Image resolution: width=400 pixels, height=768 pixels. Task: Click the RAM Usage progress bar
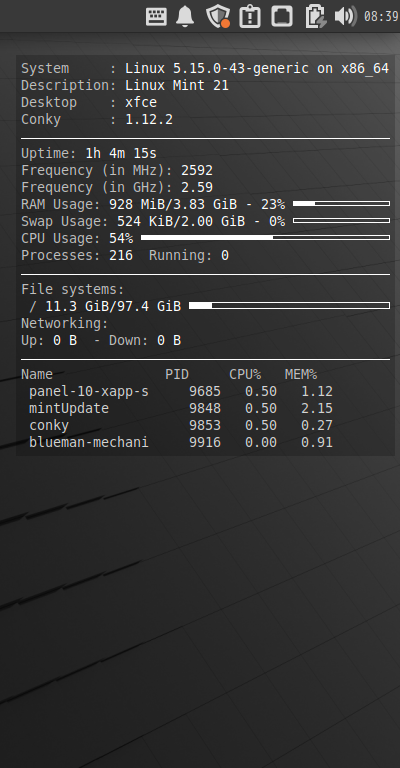[x=341, y=203]
